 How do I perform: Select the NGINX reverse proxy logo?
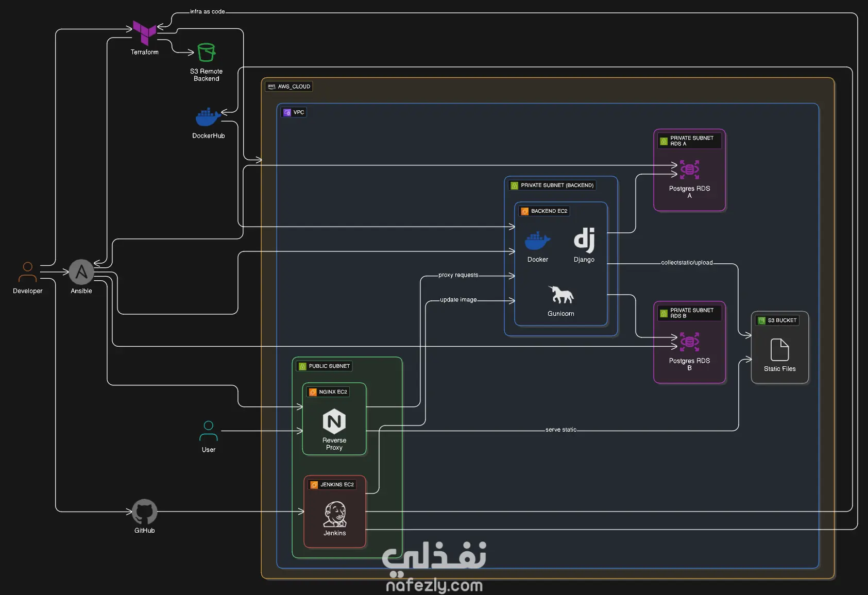(334, 422)
